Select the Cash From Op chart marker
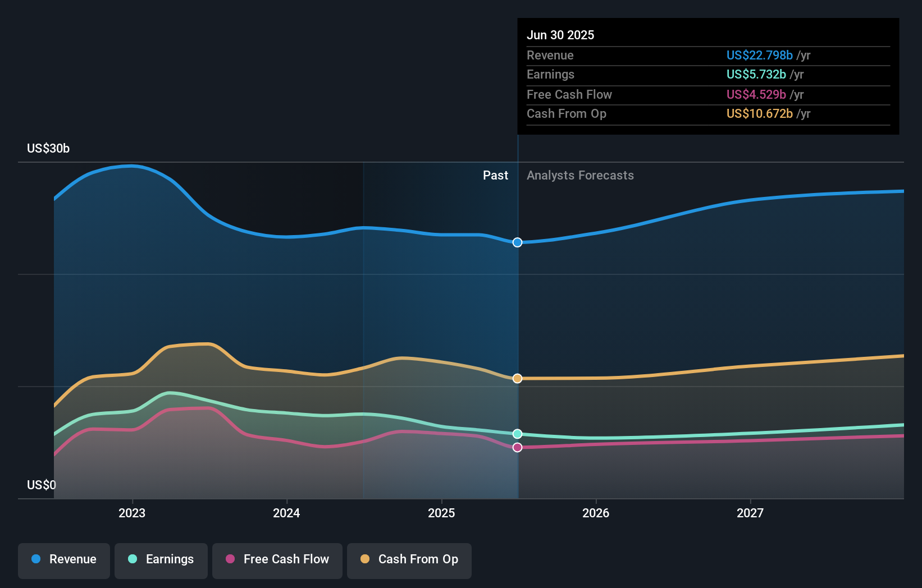 coord(517,378)
